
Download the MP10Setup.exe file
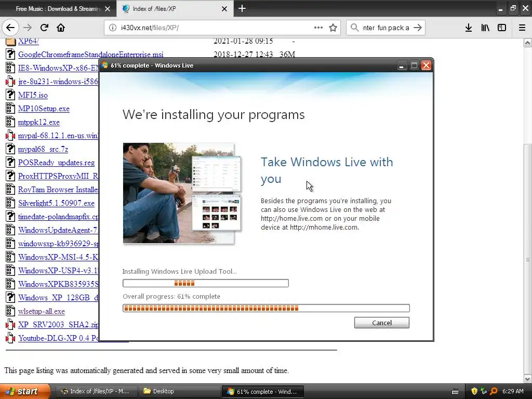[44, 109]
